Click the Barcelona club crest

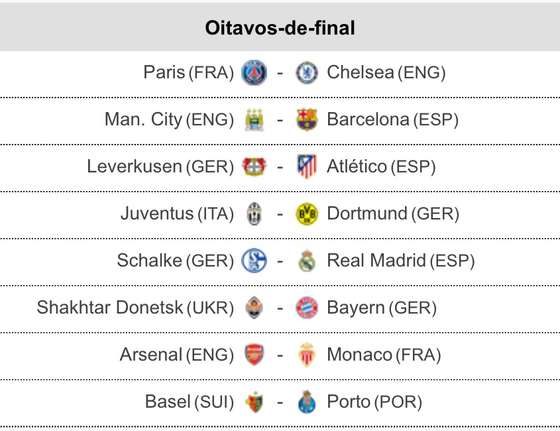point(307,120)
